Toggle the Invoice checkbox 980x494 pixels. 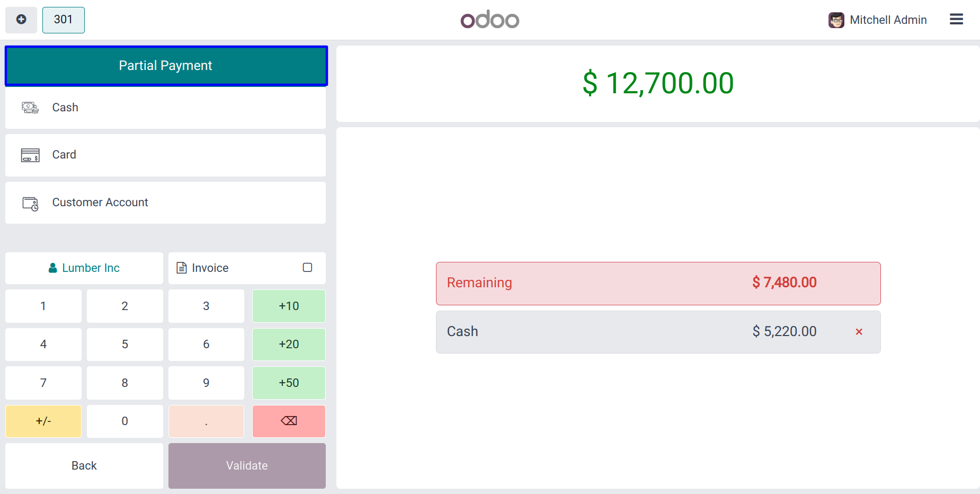[x=307, y=268]
